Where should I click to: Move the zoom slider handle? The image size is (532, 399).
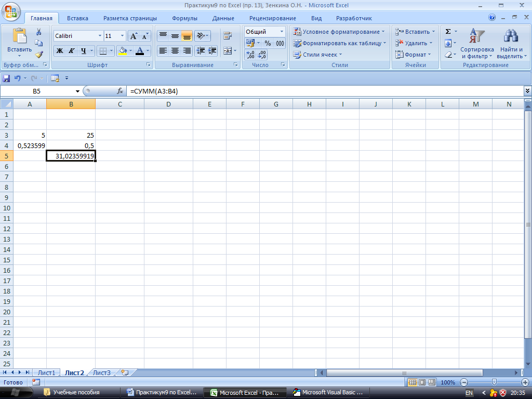point(495,382)
